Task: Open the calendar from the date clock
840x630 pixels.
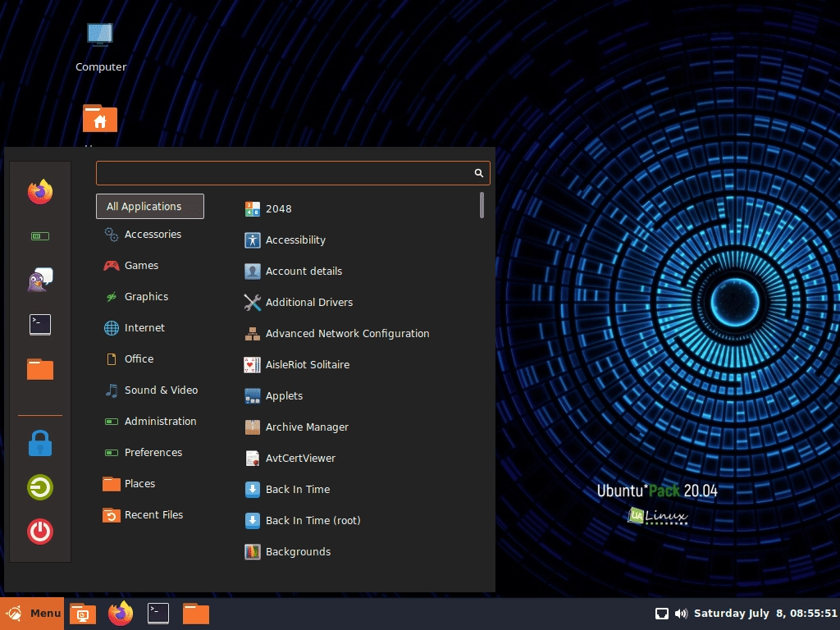Action: [765, 614]
